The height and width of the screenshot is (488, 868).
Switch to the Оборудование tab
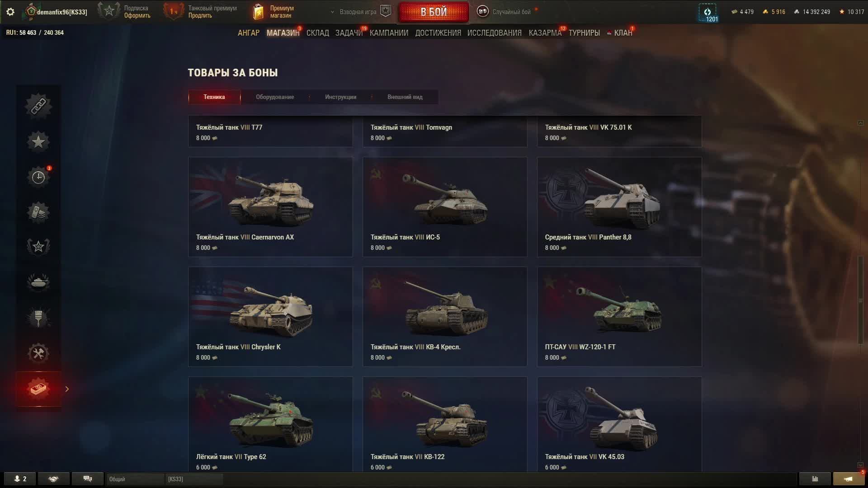pyautogui.click(x=275, y=97)
